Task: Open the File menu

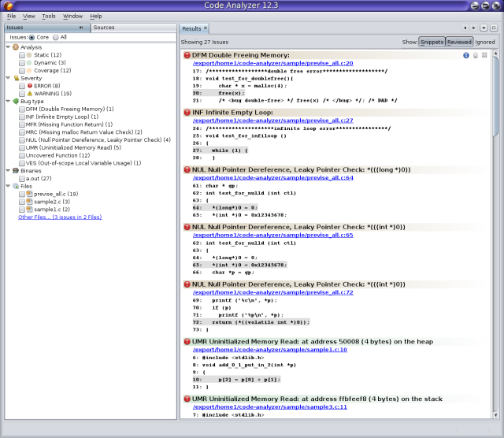Action: point(11,16)
